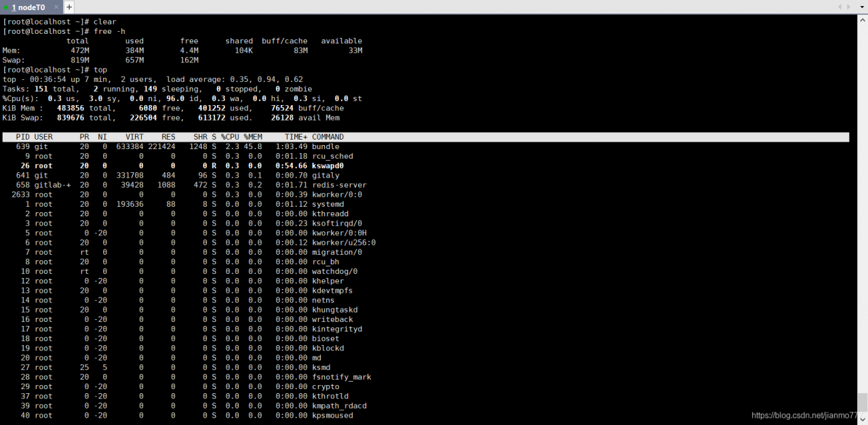Select the ksmd process name
868x425 pixels.
321,367
